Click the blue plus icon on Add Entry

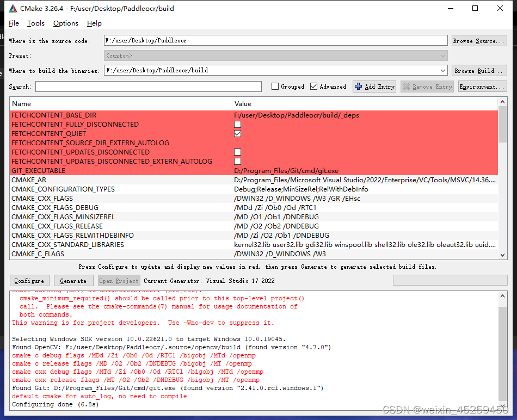coord(359,87)
